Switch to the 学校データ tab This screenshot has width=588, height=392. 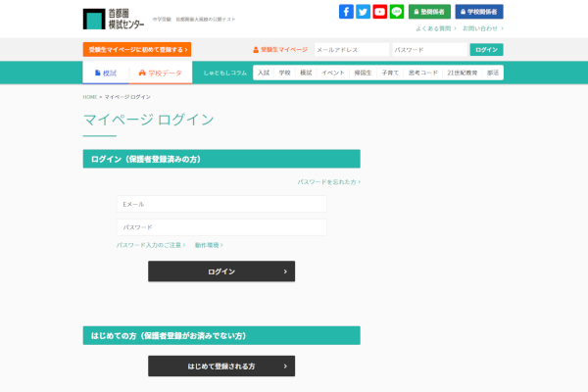[161, 73]
